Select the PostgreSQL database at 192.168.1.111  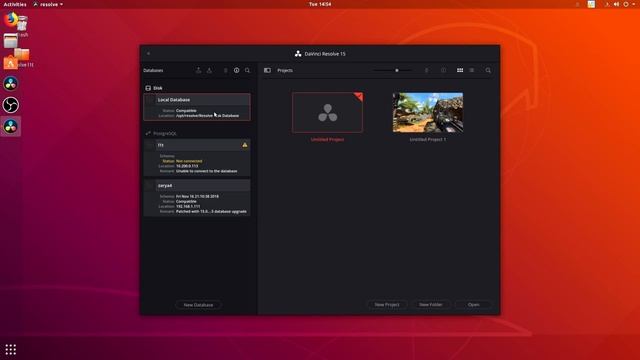197,198
